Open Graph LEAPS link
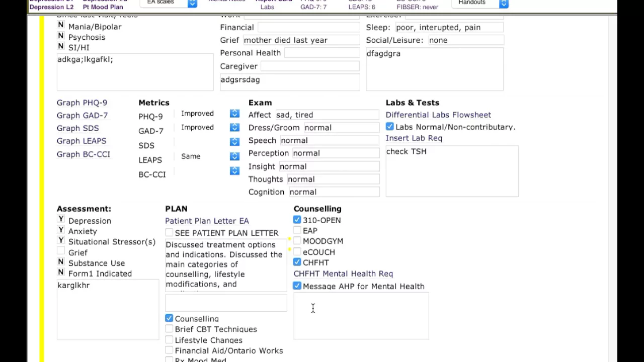 pyautogui.click(x=82, y=141)
